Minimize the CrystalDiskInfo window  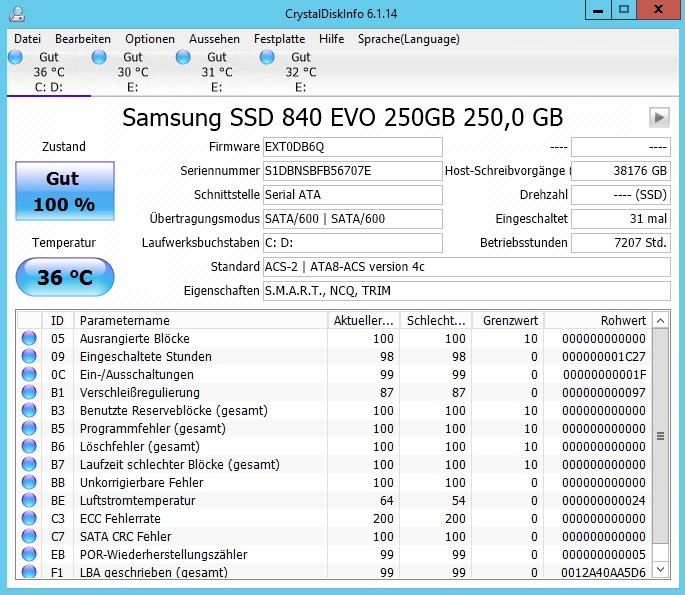pos(598,10)
